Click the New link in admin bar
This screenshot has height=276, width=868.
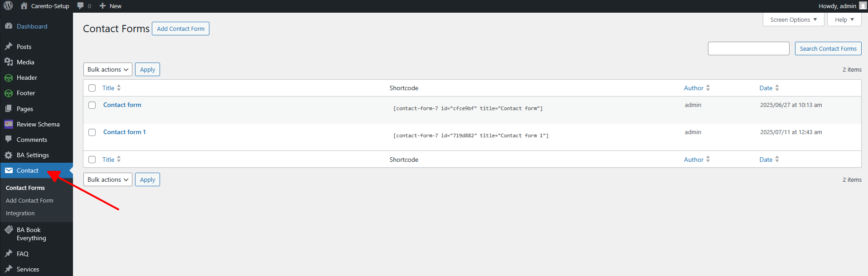click(x=116, y=6)
